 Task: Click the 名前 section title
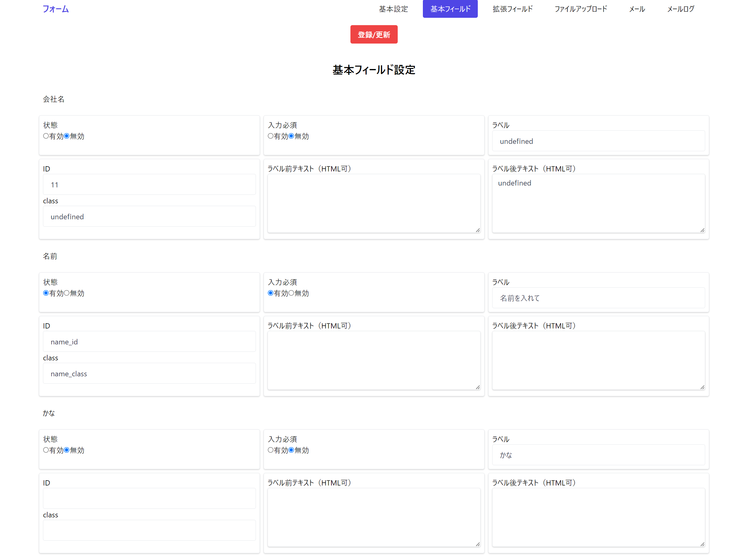[x=50, y=256]
